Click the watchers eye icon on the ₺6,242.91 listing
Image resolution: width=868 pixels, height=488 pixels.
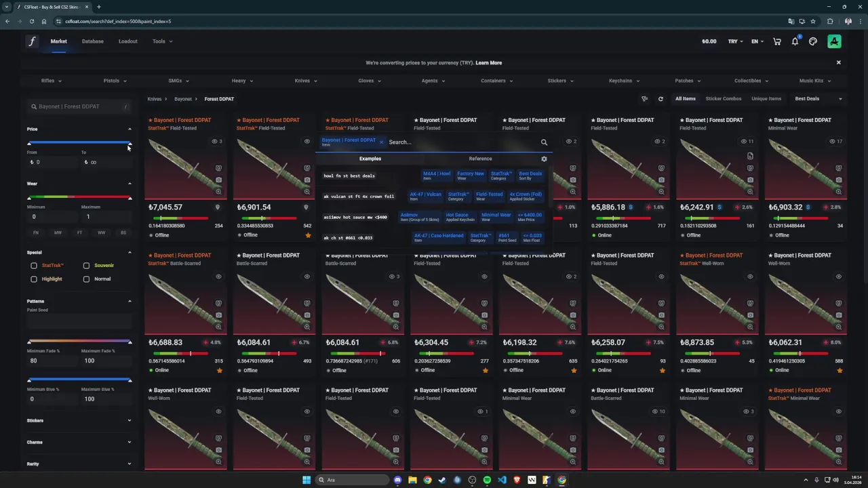point(743,142)
